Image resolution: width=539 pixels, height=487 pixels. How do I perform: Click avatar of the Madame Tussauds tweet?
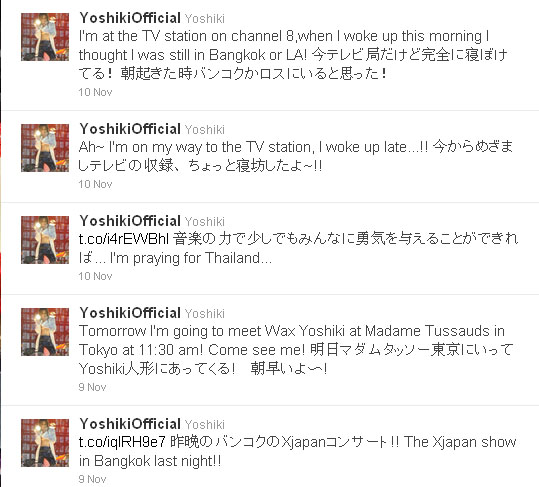click(45, 332)
